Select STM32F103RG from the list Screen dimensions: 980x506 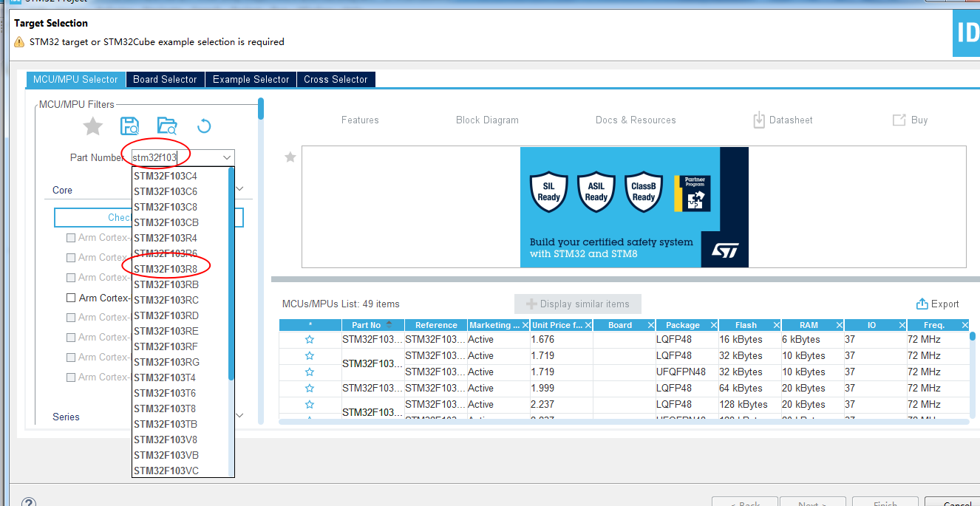coord(166,362)
